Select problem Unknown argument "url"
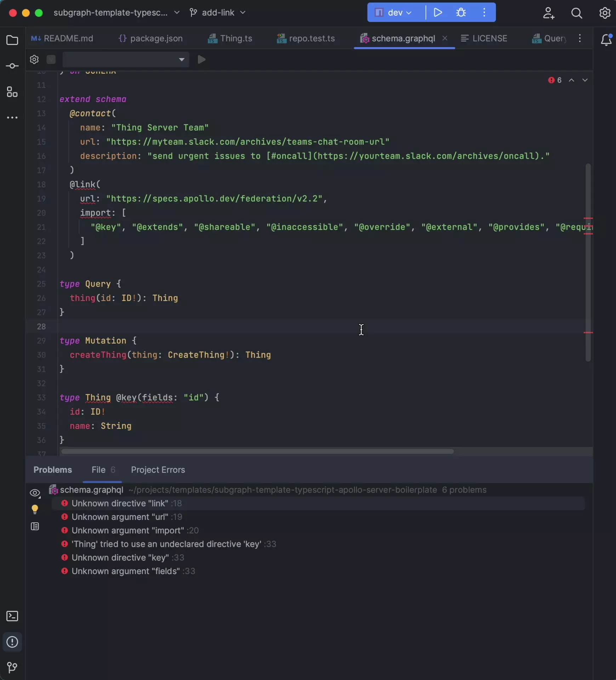This screenshot has height=680, width=616. [x=127, y=517]
